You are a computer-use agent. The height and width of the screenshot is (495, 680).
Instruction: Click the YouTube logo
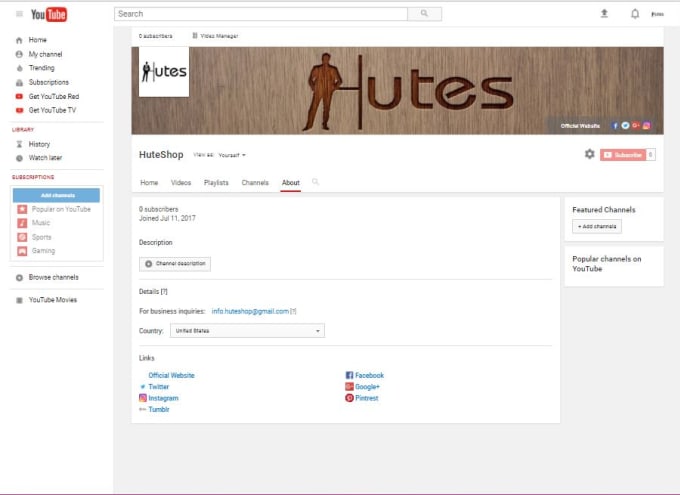[49, 14]
